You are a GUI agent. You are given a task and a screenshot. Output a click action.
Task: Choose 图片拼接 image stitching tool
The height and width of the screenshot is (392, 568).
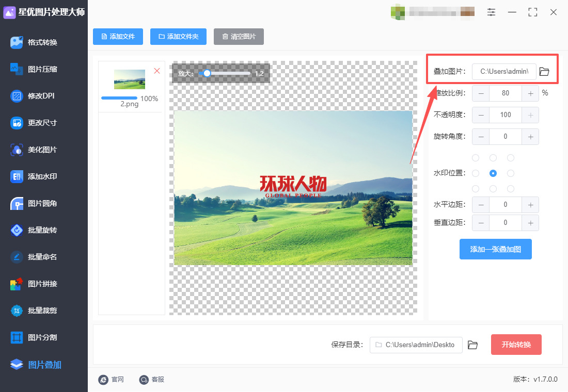tap(34, 284)
